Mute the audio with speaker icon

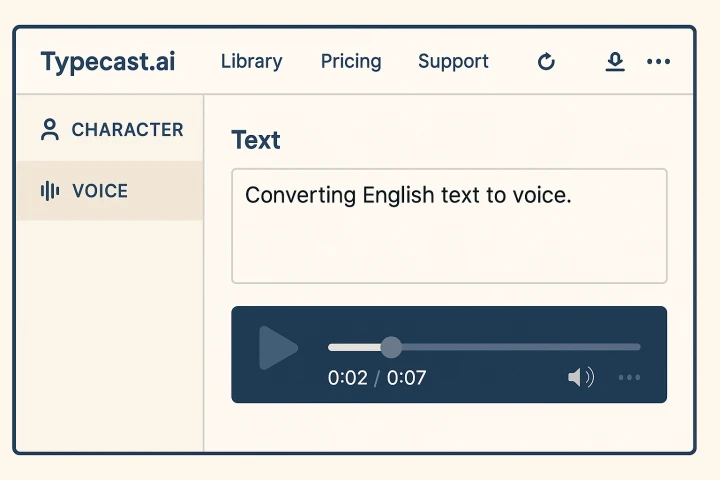[x=581, y=378]
